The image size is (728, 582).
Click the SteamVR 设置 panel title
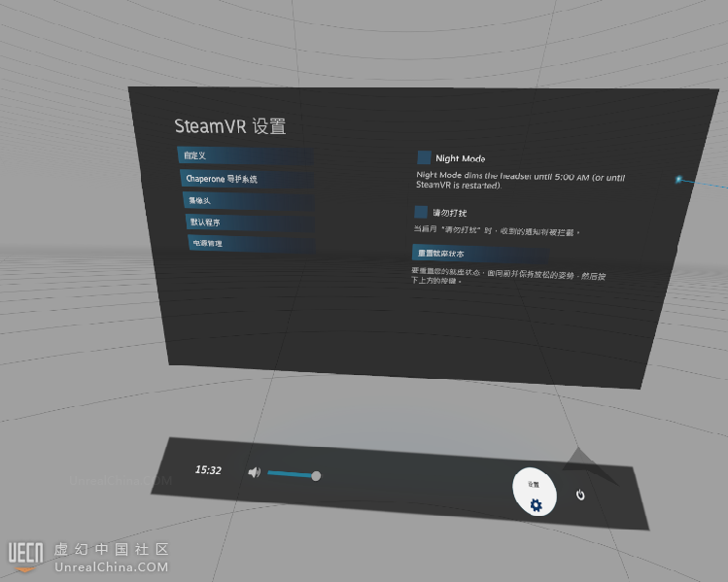(x=229, y=126)
